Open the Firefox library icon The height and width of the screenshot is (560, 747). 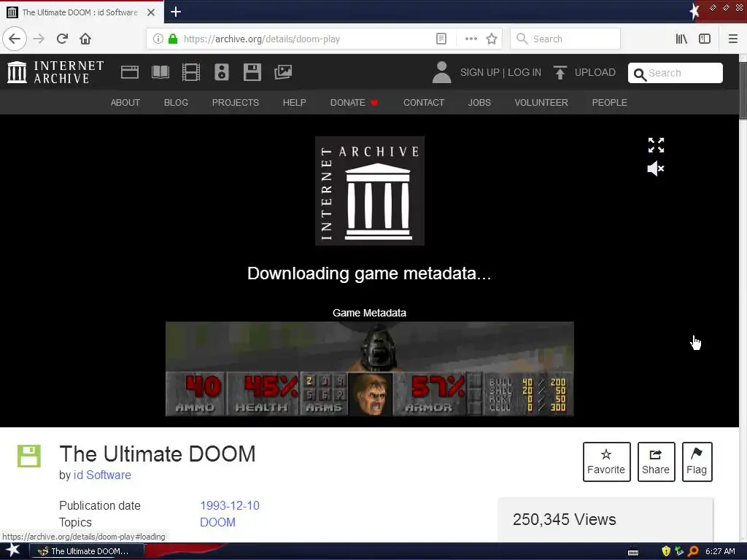[x=681, y=39]
